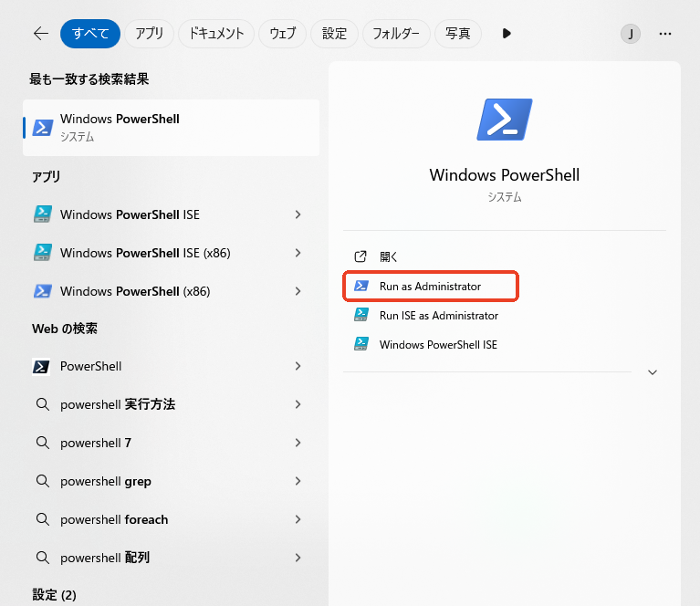The height and width of the screenshot is (606, 700).
Task: Click search icon beside powershell 7
Action: 42,443
